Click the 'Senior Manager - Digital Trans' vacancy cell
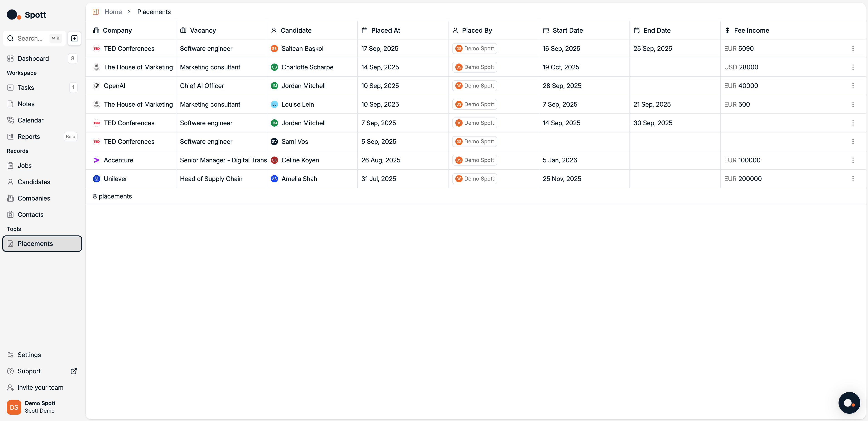The image size is (868, 421). pyautogui.click(x=221, y=160)
